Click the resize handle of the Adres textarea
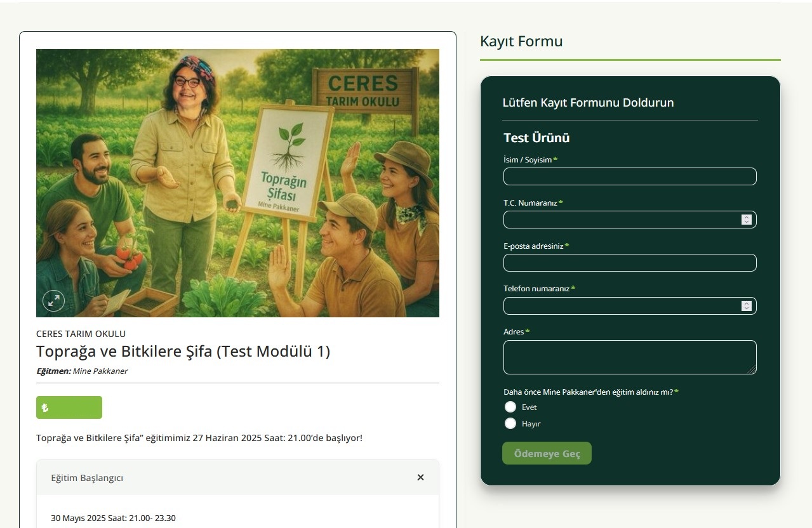 (x=752, y=369)
